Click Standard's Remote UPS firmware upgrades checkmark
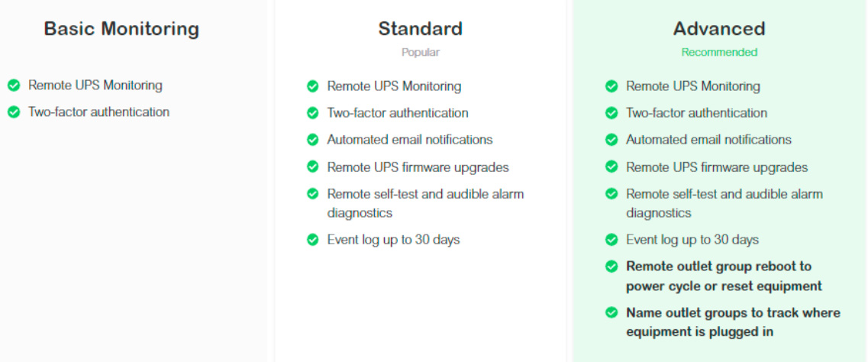The height and width of the screenshot is (362, 868). click(313, 166)
